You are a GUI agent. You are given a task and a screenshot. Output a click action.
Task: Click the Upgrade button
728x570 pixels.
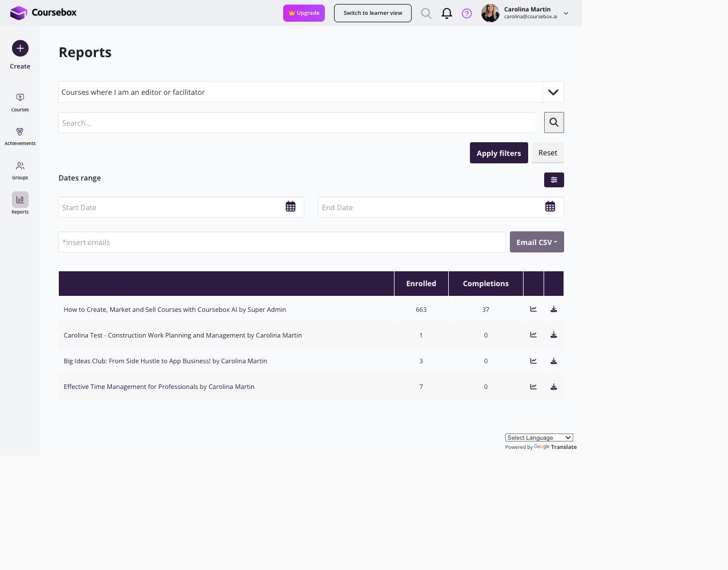(304, 13)
